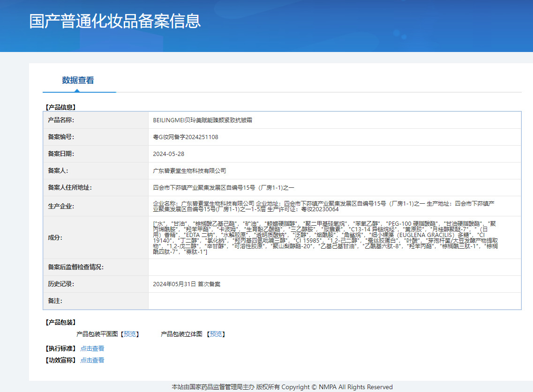This screenshot has height=392, width=533.
Task: Click the 【产品包装】 section heading
Action: click(60, 322)
